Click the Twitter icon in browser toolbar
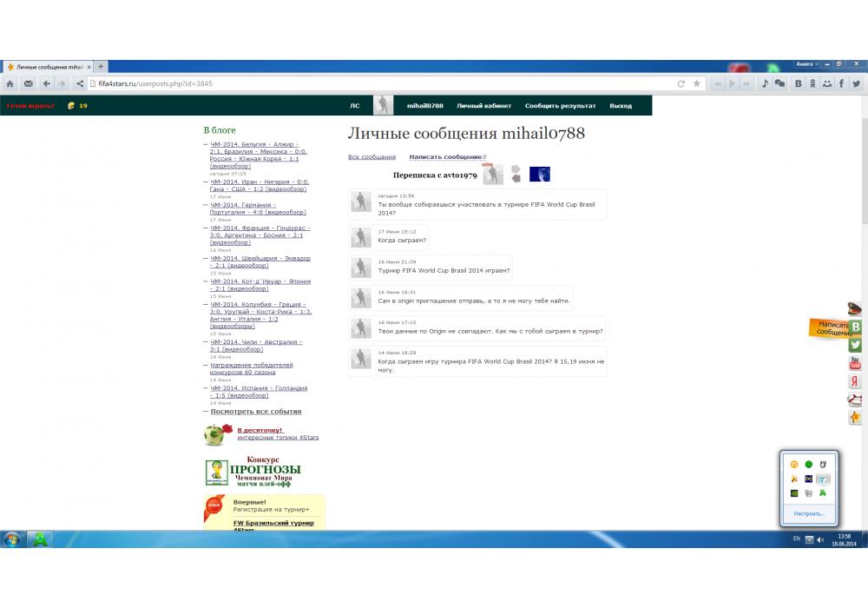The image size is (868, 608). [857, 83]
